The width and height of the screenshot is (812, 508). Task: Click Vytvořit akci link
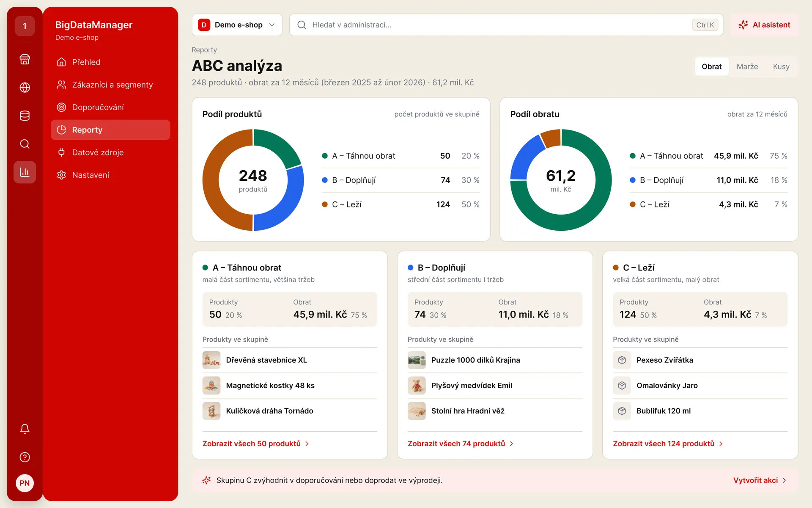[760, 480]
